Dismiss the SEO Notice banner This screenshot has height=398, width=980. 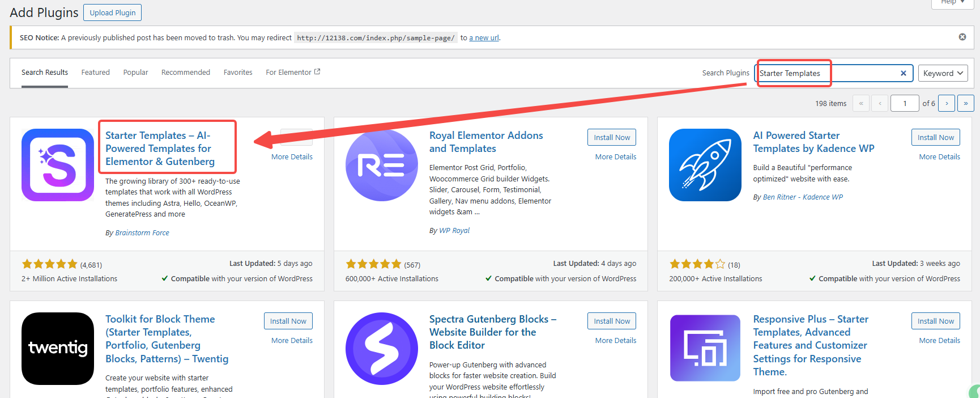pyautogui.click(x=962, y=37)
